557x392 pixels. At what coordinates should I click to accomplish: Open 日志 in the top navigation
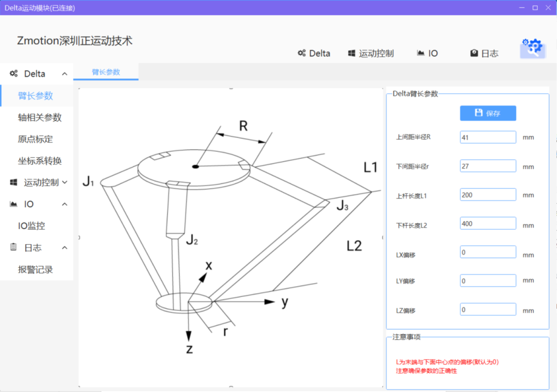click(484, 53)
